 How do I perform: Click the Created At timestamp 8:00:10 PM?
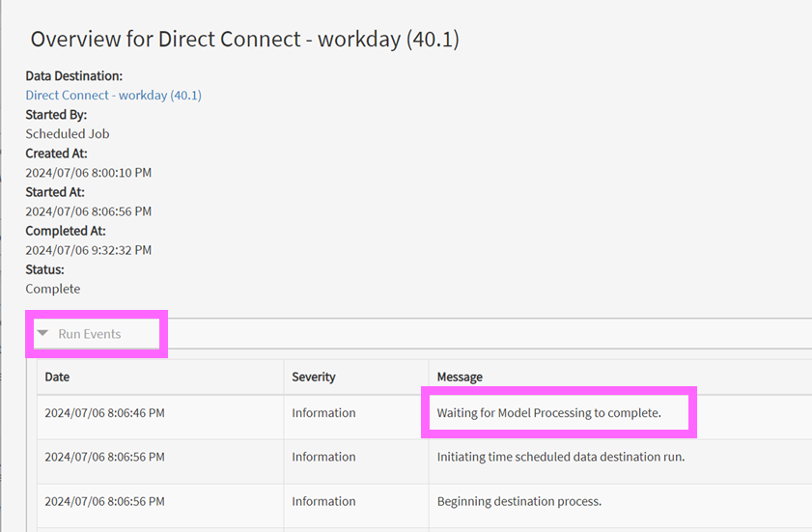pyautogui.click(x=88, y=173)
